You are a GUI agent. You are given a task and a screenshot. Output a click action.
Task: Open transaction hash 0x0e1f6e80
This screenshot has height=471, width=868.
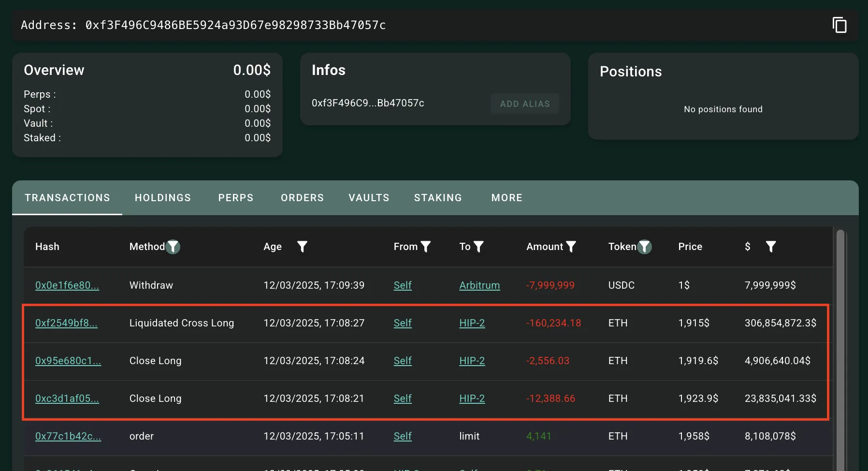click(67, 285)
